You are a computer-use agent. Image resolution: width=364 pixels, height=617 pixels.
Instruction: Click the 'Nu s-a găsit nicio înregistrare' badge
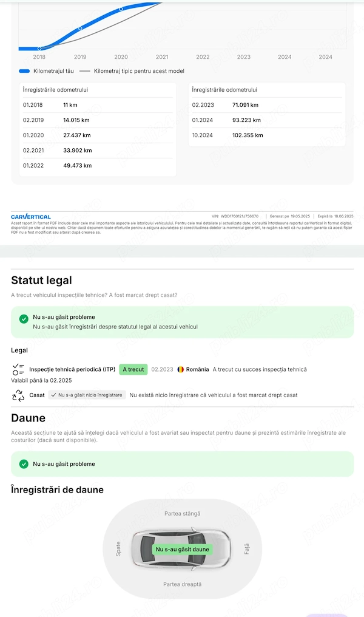coord(87,395)
